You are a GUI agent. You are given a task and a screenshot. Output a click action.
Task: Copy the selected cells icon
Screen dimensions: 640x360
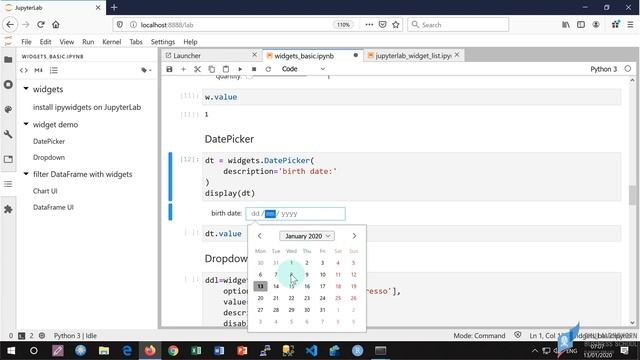tap(211, 69)
